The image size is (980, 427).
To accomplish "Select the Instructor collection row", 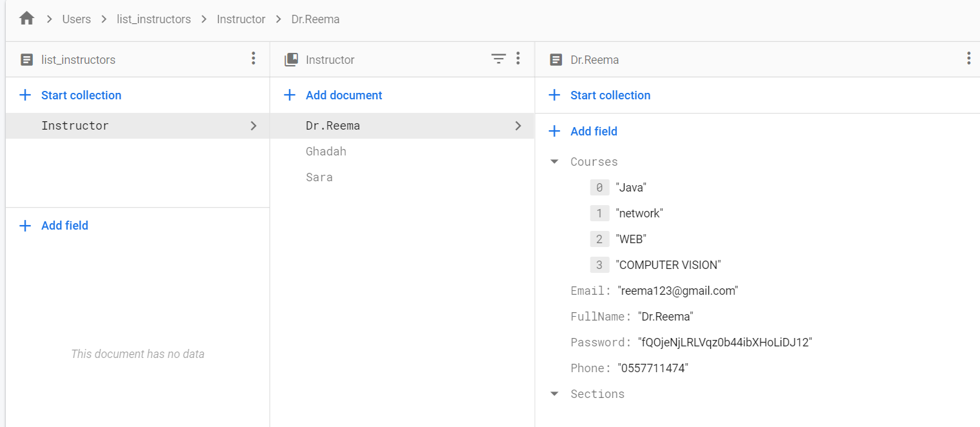I will pyautogui.click(x=137, y=126).
